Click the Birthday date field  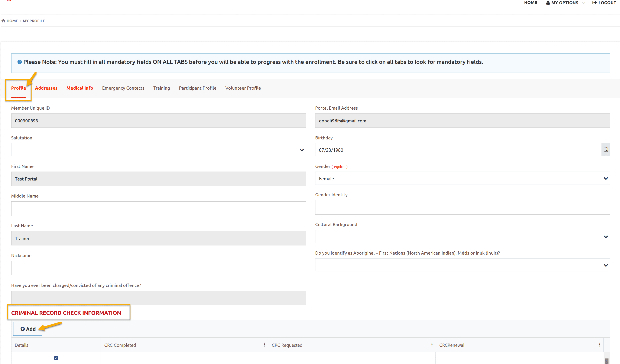458,150
